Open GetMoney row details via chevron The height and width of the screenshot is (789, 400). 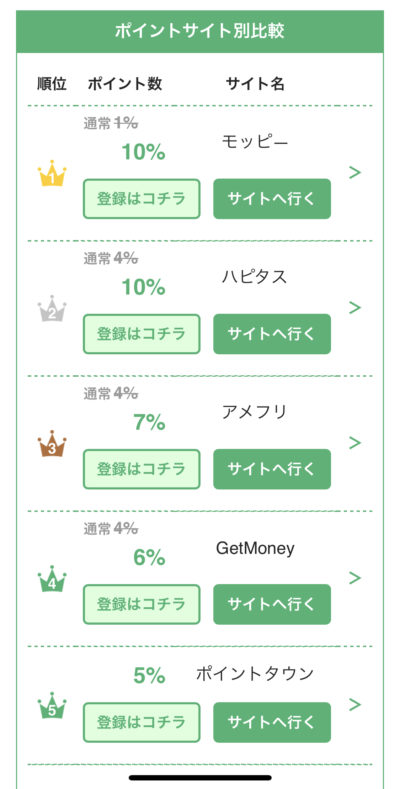point(355,578)
